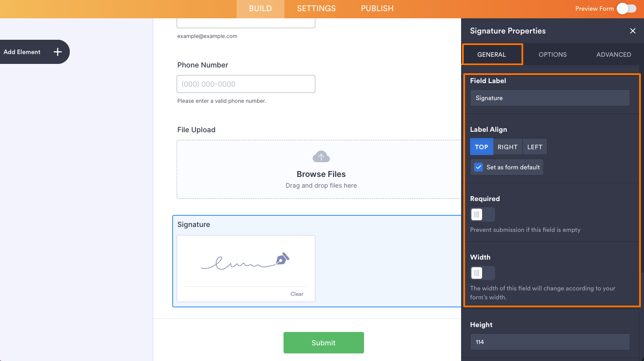Image resolution: width=644 pixels, height=361 pixels.
Task: Click Clear in the signature box
Action: [x=297, y=294]
